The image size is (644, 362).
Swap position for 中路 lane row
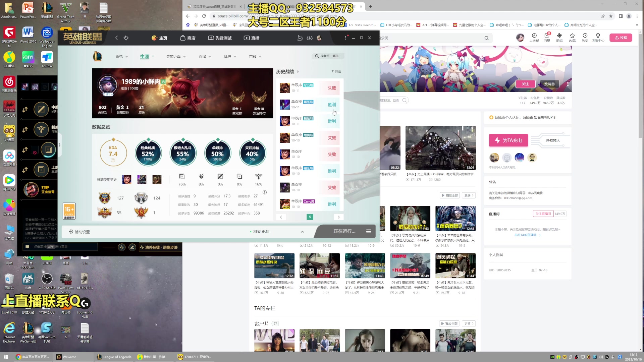pyautogui.click(x=25, y=109)
